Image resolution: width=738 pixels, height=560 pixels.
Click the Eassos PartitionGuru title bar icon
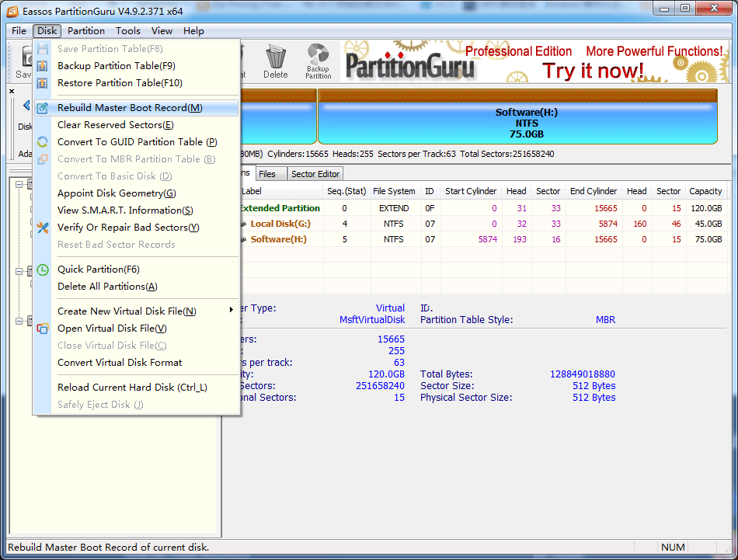click(12, 11)
